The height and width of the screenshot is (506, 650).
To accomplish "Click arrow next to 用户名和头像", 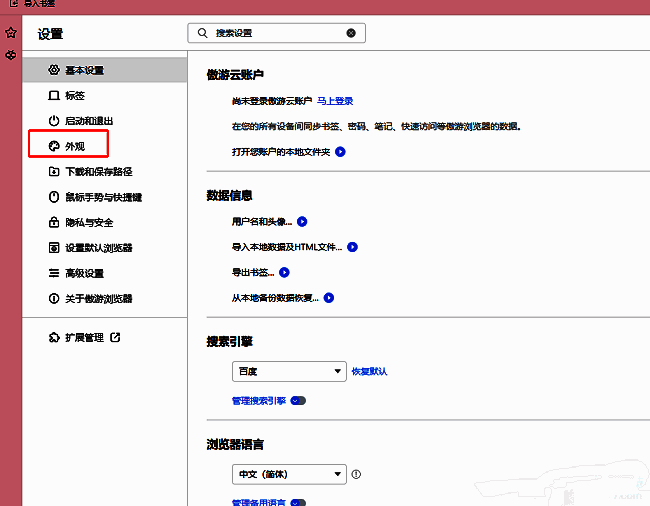I will coord(302,222).
